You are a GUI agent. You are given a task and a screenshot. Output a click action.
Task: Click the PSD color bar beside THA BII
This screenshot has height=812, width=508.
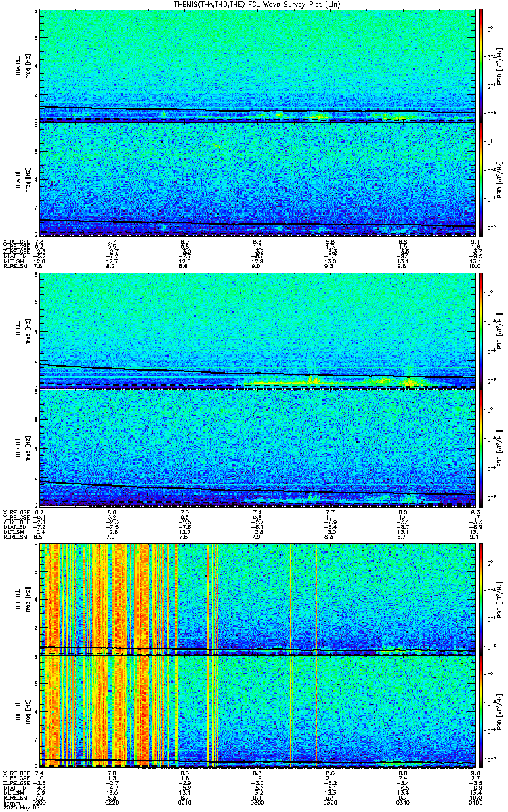tap(481, 180)
